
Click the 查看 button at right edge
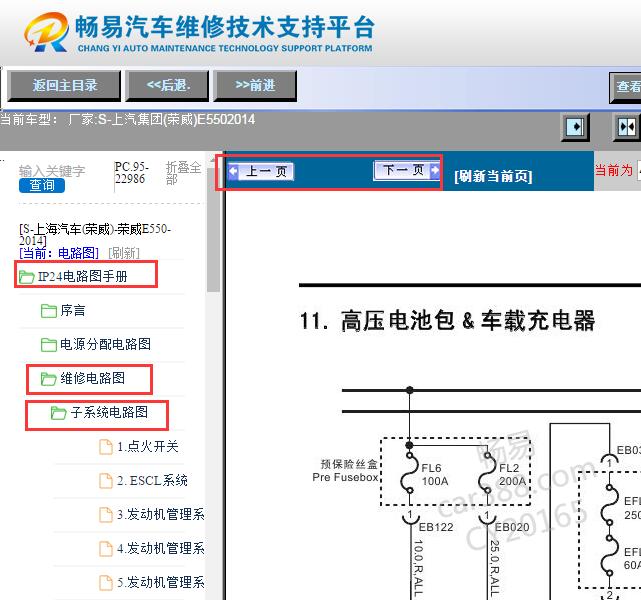pyautogui.click(x=625, y=87)
